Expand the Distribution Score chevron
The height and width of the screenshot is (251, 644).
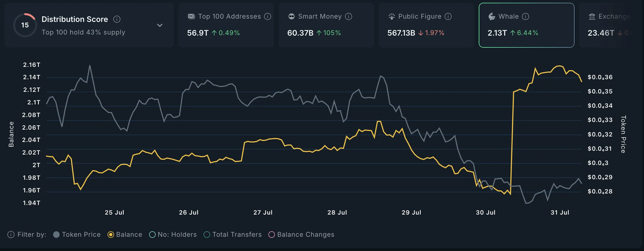(x=160, y=25)
